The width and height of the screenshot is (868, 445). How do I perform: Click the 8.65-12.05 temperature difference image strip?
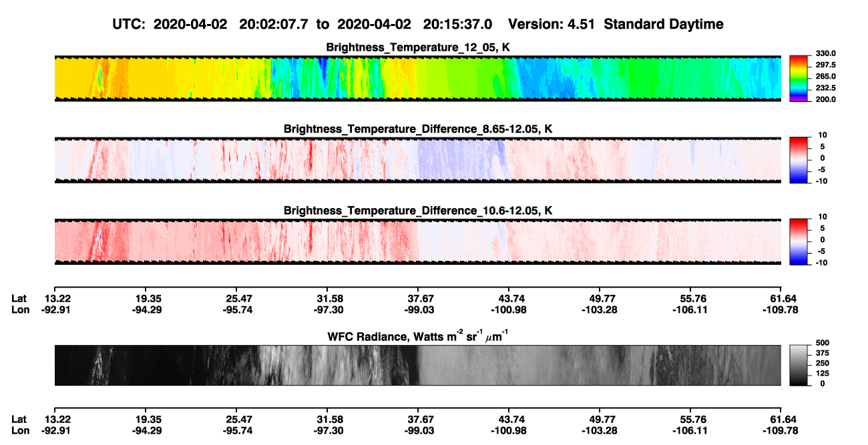[417, 159]
